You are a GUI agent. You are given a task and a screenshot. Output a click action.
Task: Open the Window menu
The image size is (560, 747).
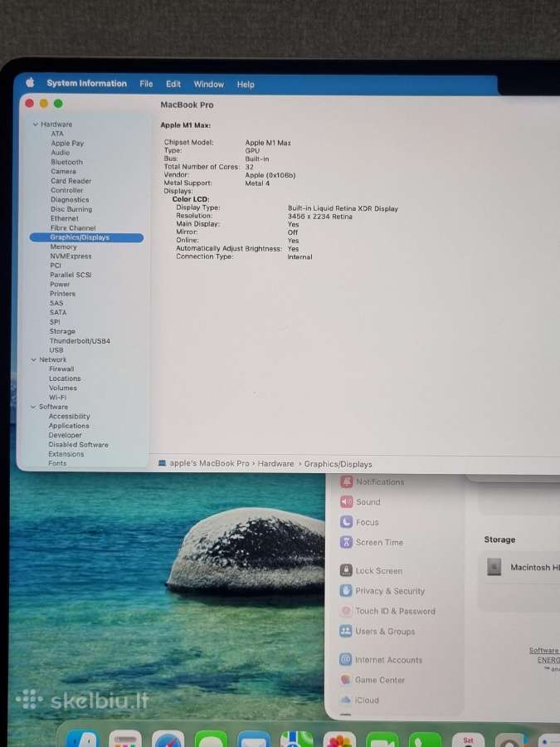(x=208, y=85)
